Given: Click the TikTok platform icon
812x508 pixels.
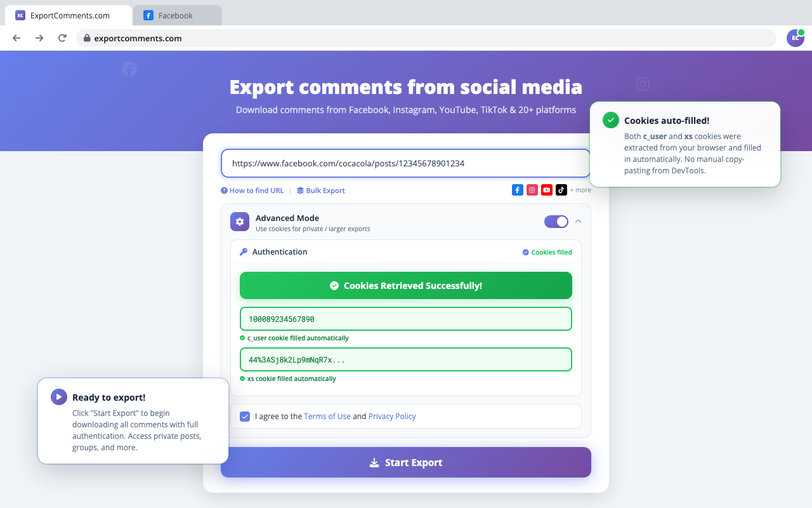Looking at the screenshot, I should (561, 190).
